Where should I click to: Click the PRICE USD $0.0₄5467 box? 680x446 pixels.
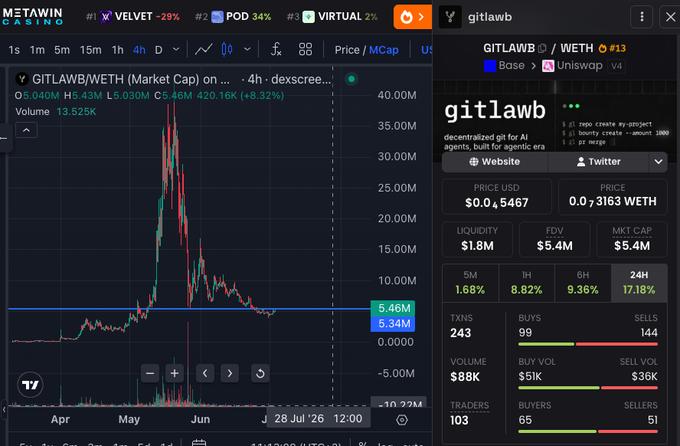tap(497, 197)
